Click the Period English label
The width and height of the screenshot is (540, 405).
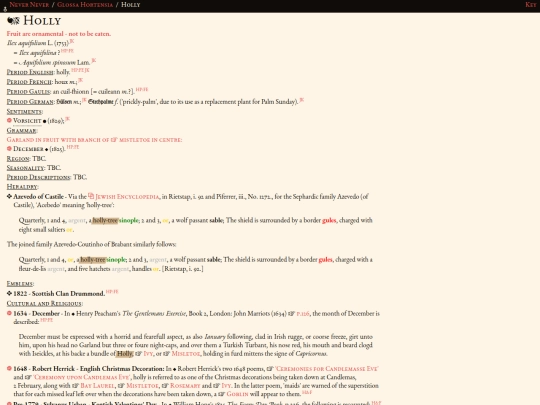(x=30, y=72)
